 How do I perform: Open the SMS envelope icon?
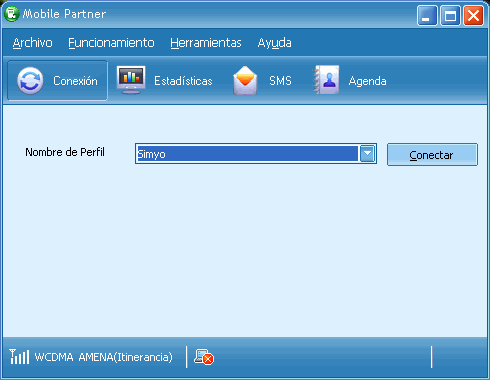coord(245,80)
